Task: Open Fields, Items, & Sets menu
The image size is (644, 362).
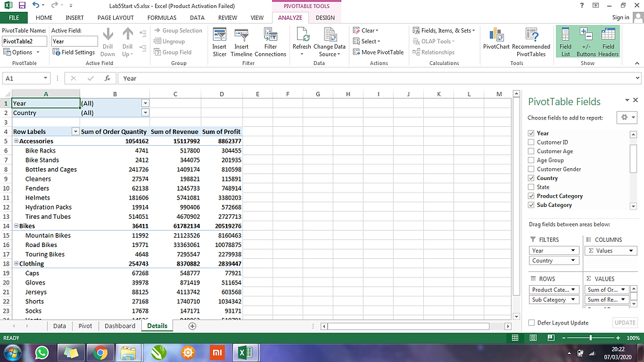Action: [444, 30]
